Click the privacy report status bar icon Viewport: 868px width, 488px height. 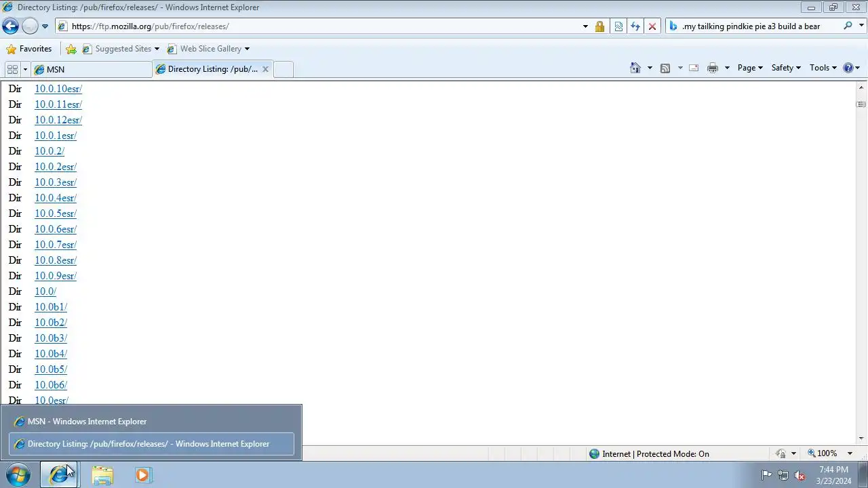[781, 453]
